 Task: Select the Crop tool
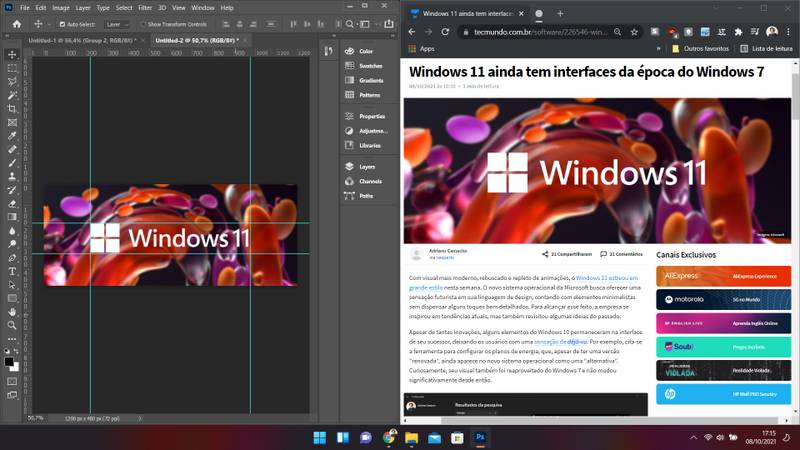pos(12,109)
